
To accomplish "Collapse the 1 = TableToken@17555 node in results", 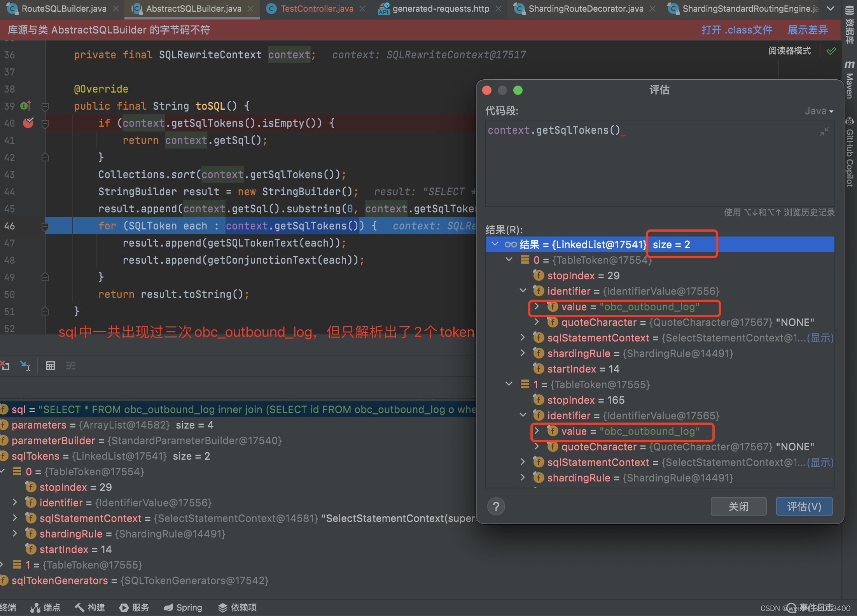I will click(509, 384).
